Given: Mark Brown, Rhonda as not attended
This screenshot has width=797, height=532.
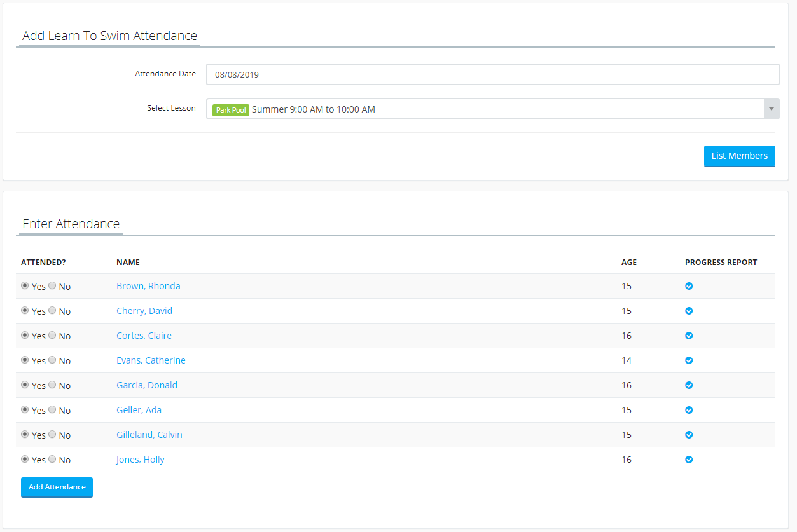Looking at the screenshot, I should [x=52, y=285].
